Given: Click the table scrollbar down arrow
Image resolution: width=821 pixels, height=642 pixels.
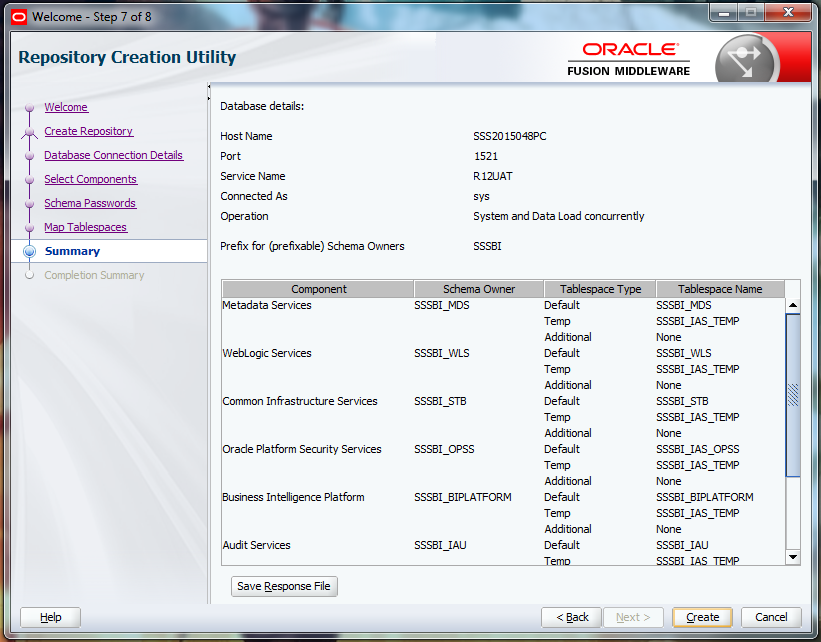Looking at the screenshot, I should 793,557.
